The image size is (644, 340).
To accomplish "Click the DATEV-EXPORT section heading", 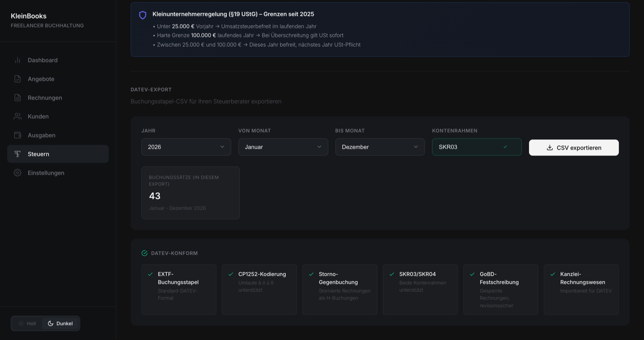I will (x=151, y=89).
